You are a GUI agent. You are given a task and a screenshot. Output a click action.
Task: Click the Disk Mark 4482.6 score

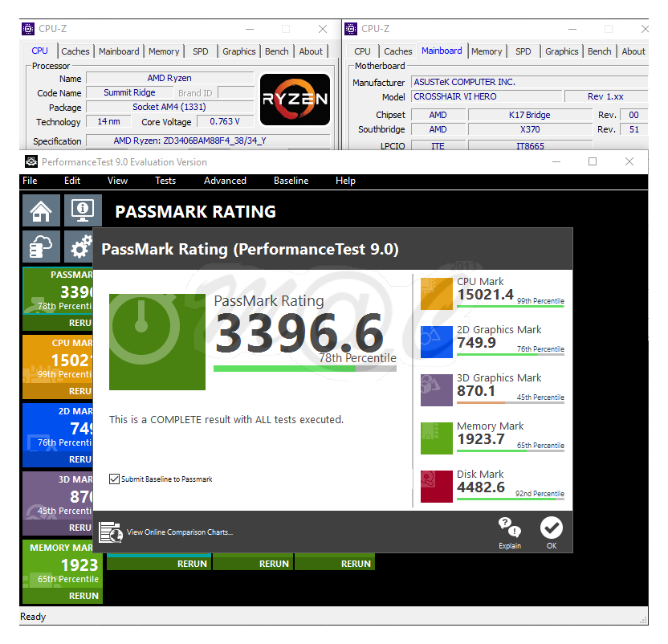click(481, 487)
